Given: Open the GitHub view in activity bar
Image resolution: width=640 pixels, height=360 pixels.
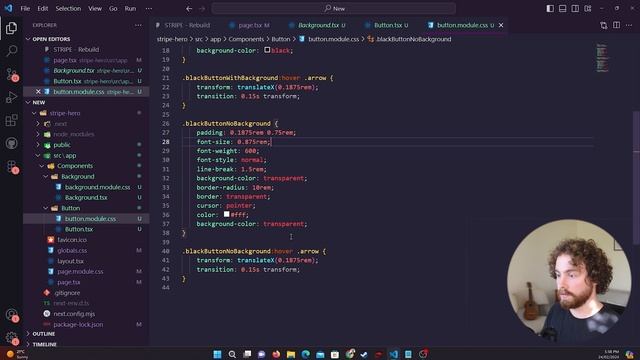Looking at the screenshot, I should pyautogui.click(x=11, y=143).
